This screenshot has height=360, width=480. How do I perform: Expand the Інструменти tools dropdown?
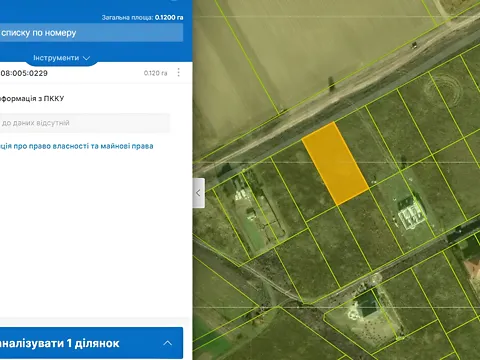[62, 58]
